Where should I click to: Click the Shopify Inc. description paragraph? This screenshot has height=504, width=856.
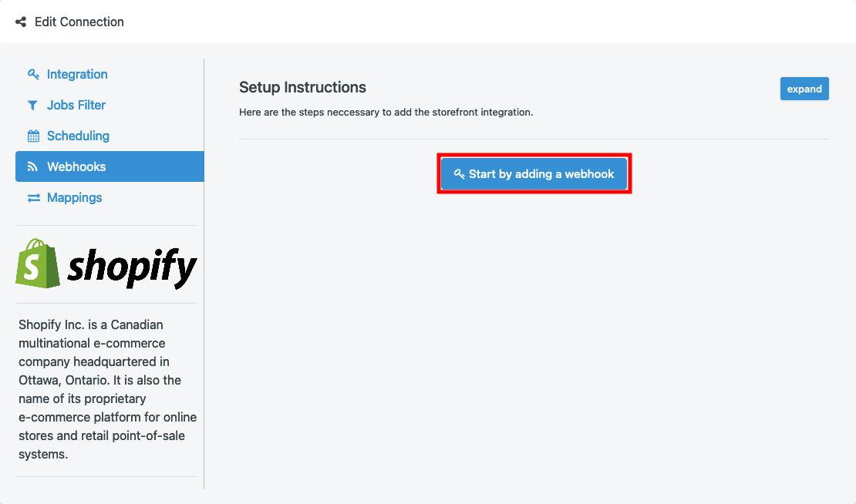click(107, 389)
